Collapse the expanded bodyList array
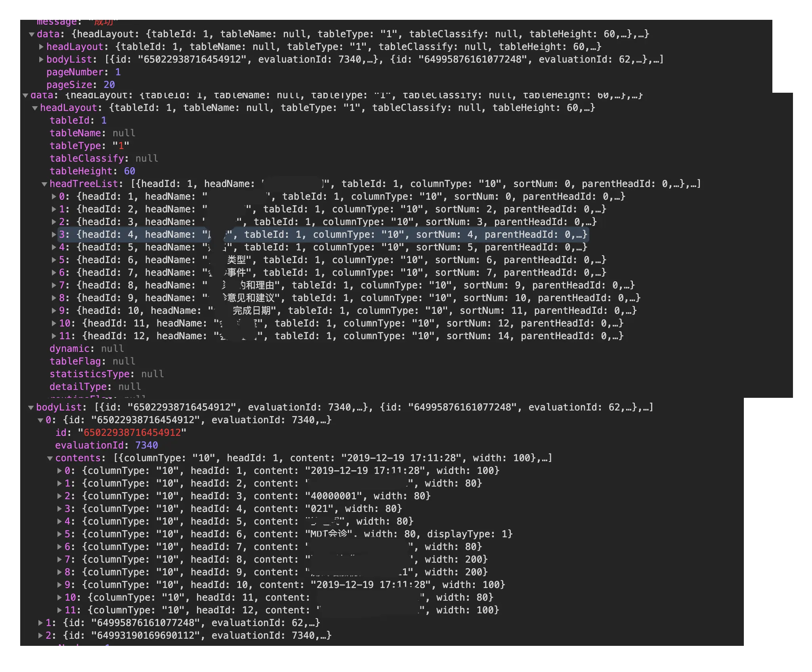812x672 pixels. [x=31, y=408]
